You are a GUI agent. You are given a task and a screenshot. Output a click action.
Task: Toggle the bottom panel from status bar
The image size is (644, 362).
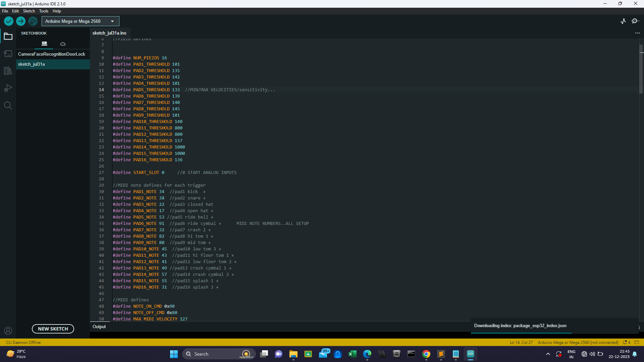637,342
